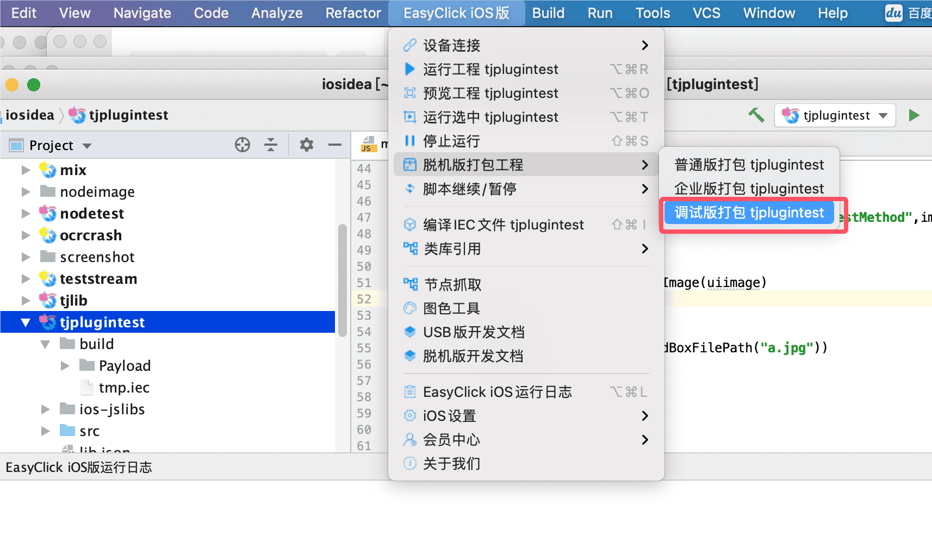This screenshot has width=932, height=560.
Task: Collapse the build folder
Action: (x=46, y=344)
